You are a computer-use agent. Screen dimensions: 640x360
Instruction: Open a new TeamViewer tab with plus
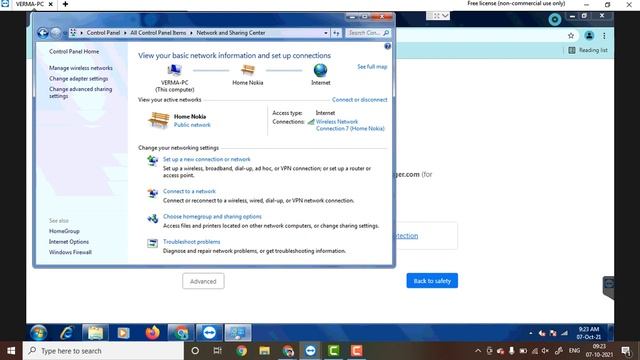pyautogui.click(x=65, y=4)
